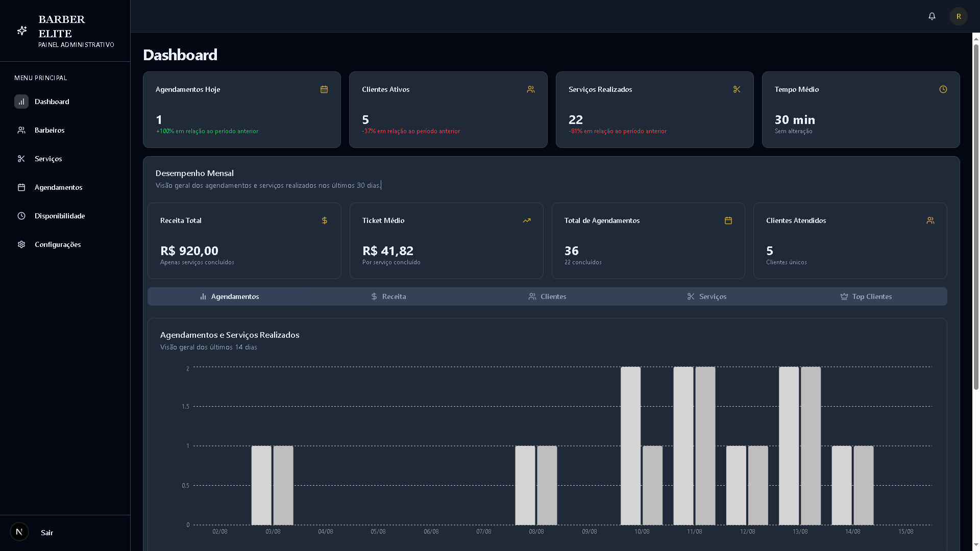Click the users icon on Clientes Atendidos card
This screenshot has width=980, height=551.
[929, 220]
